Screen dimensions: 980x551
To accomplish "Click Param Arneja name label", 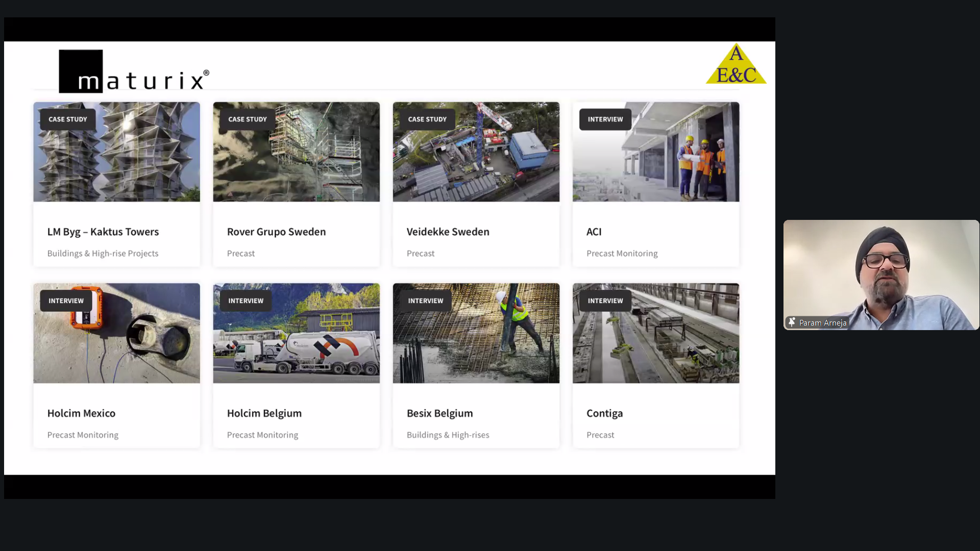I will (822, 322).
